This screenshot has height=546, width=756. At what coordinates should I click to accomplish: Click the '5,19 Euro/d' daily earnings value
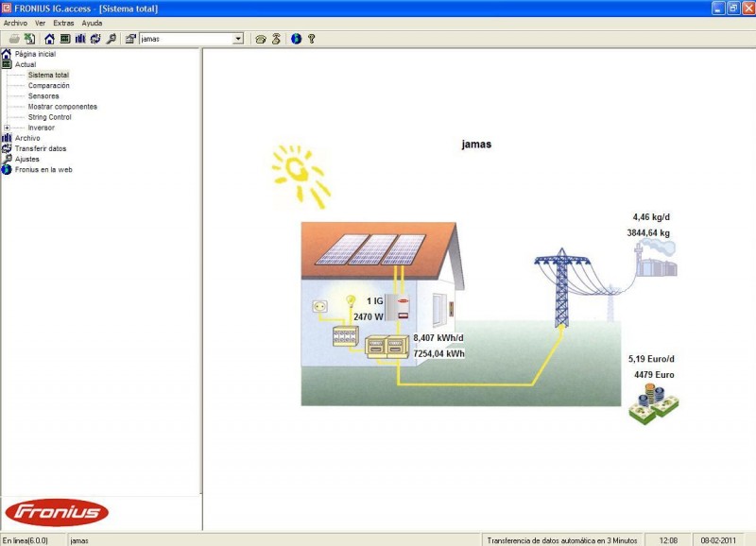point(651,359)
